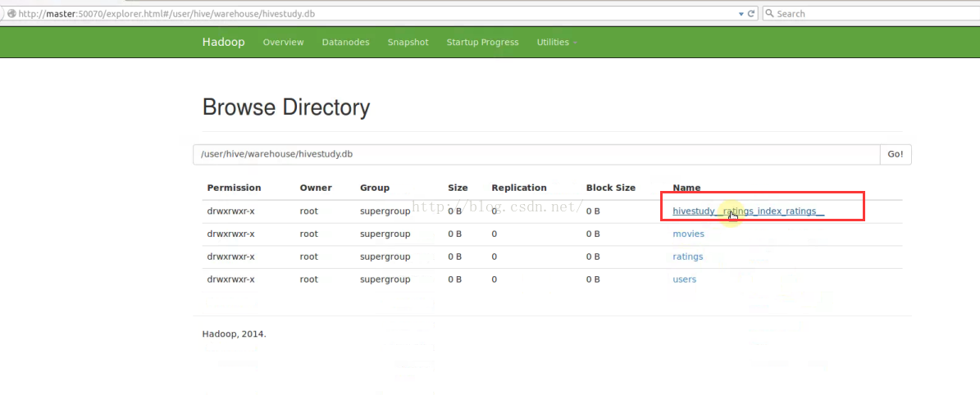
Task: Click the Hadoop, 2014. footer text
Action: 234,334
